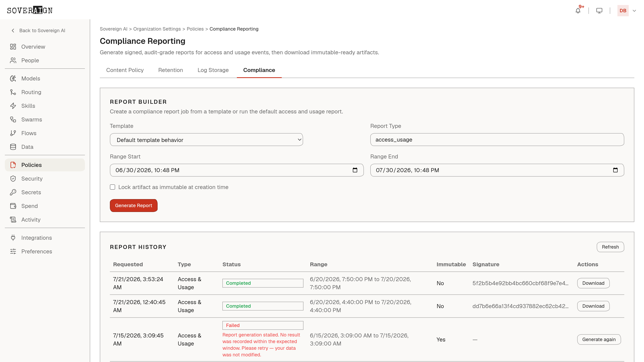Click the back arrow icon beside Back to Sovereign AI
The width and height of the screenshot is (644, 362).
tap(13, 31)
